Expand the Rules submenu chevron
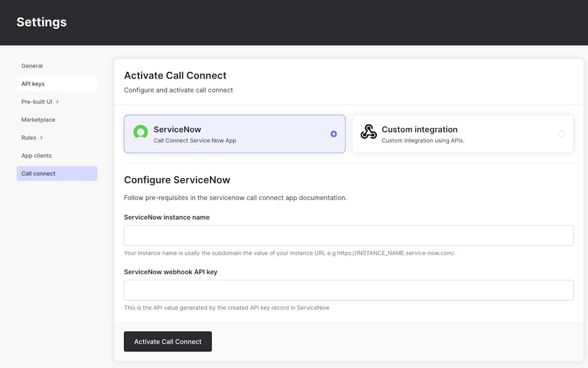Screen dimensions: 588x368 [41, 137]
